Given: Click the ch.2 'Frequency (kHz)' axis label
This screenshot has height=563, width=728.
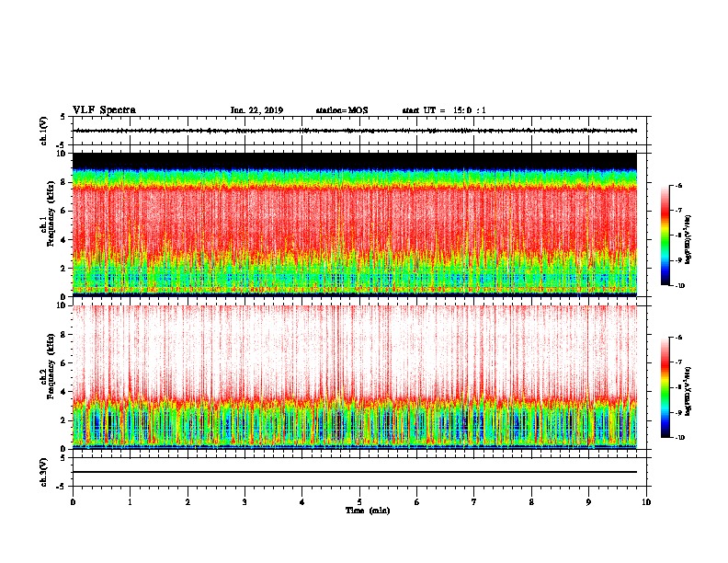Looking at the screenshot, I should [51, 366].
